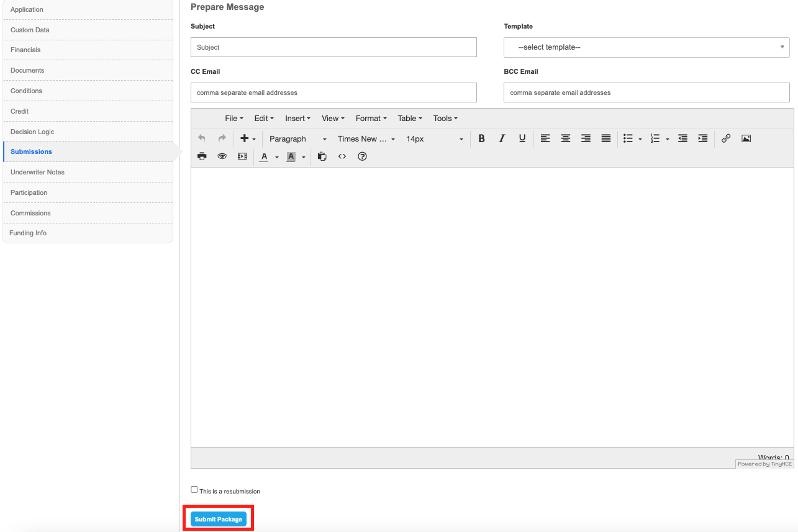Go to Funding Info in sidebar
This screenshot has height=532, width=798.
[x=88, y=233]
